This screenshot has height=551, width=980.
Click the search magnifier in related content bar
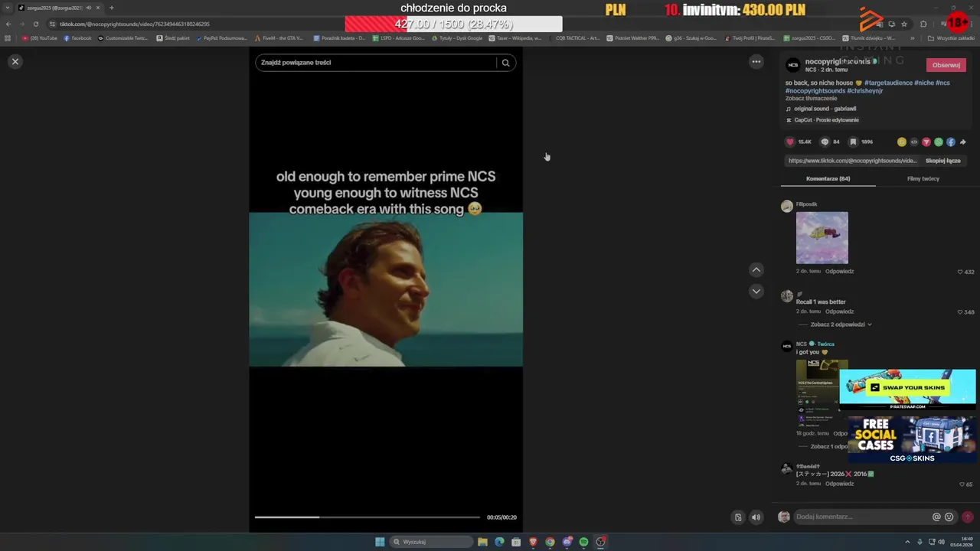tap(505, 63)
